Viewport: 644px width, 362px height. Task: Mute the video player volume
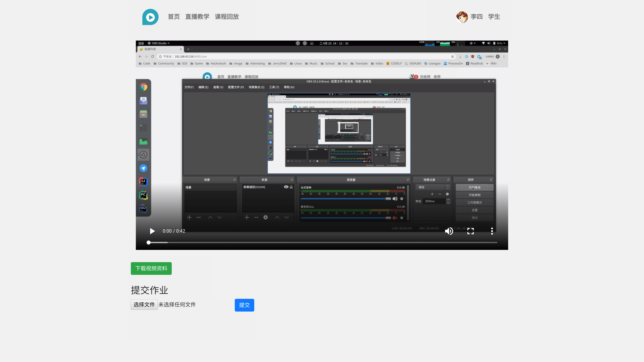449,231
